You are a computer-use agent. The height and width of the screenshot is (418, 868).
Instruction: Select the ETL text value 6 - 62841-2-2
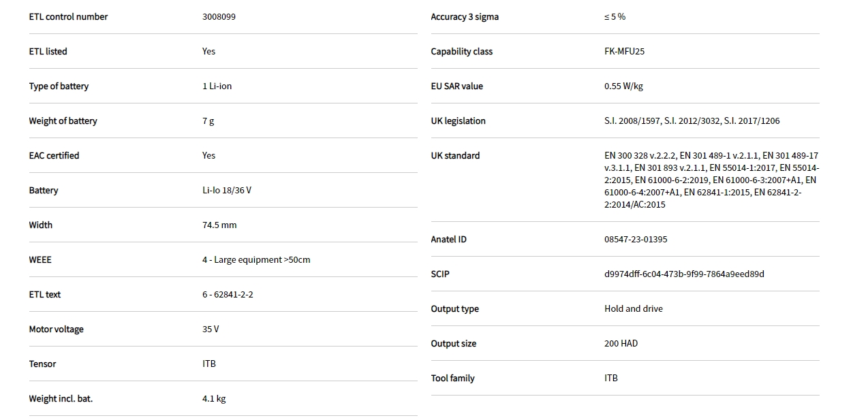pos(228,295)
